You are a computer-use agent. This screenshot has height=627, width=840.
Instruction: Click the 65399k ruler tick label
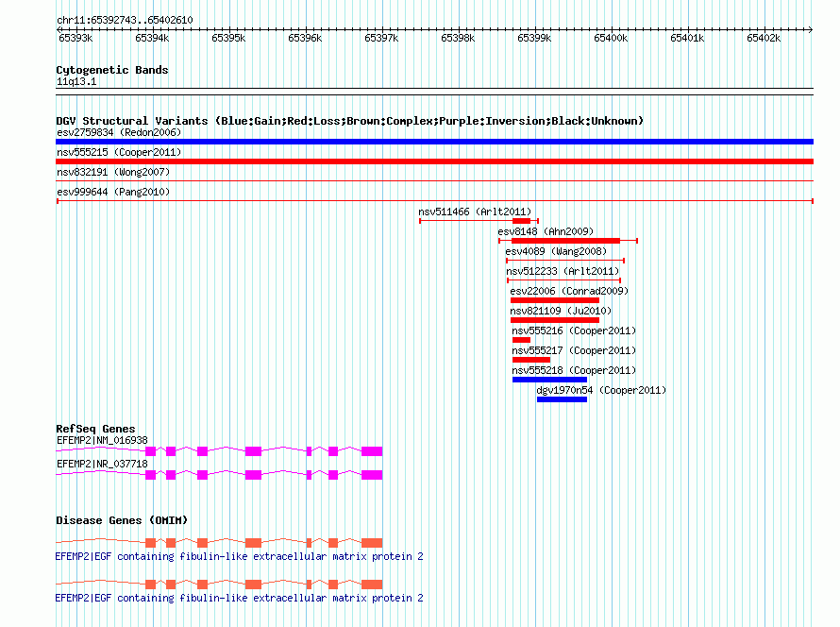click(x=534, y=38)
